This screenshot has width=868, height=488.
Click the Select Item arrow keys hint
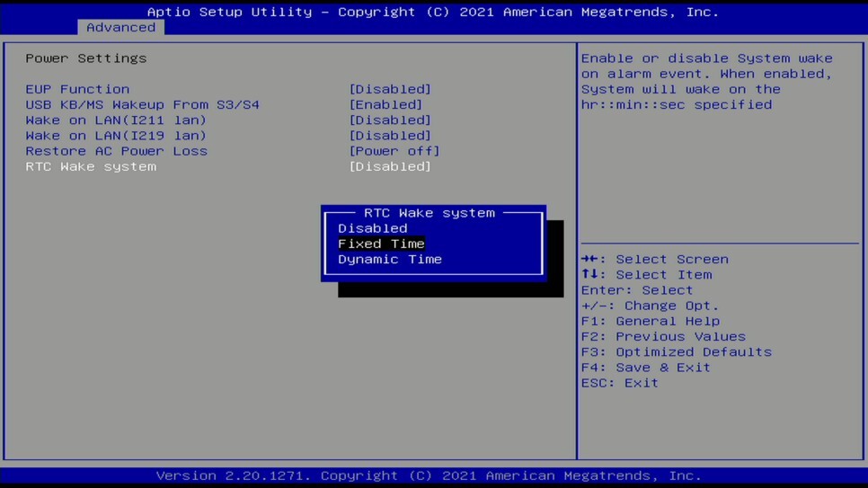tap(646, 275)
